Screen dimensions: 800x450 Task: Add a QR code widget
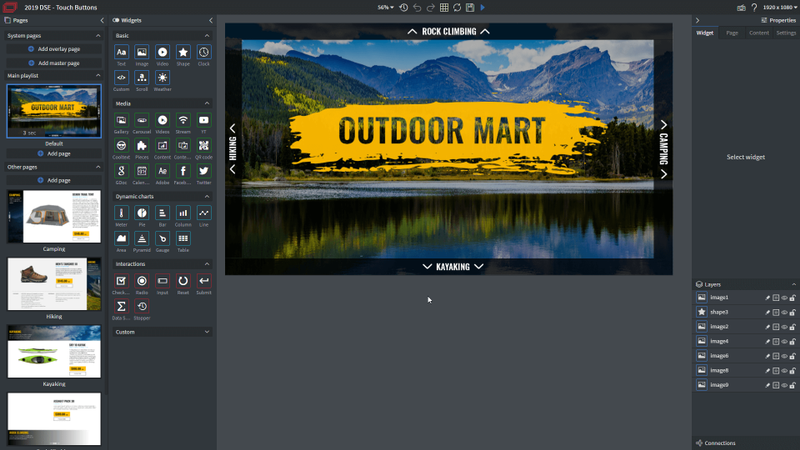(x=204, y=146)
